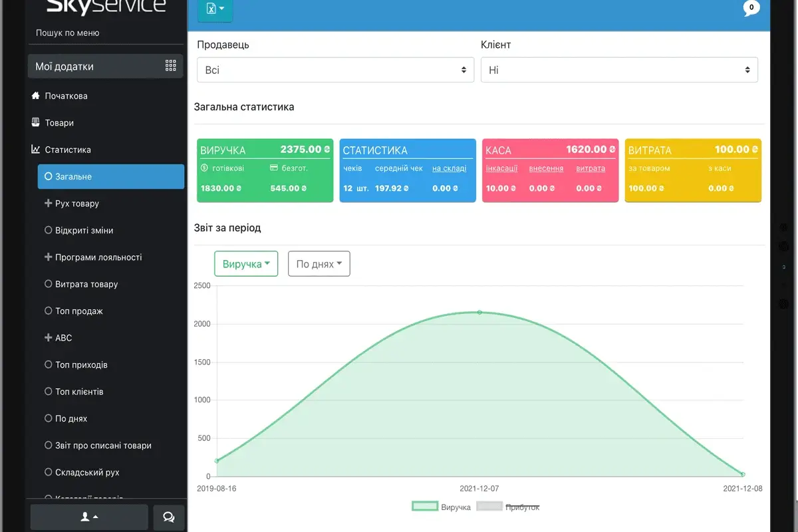Screen dimensions: 798x532
Task: Click the Excel export icon button
Action: pyautogui.click(x=215, y=9)
